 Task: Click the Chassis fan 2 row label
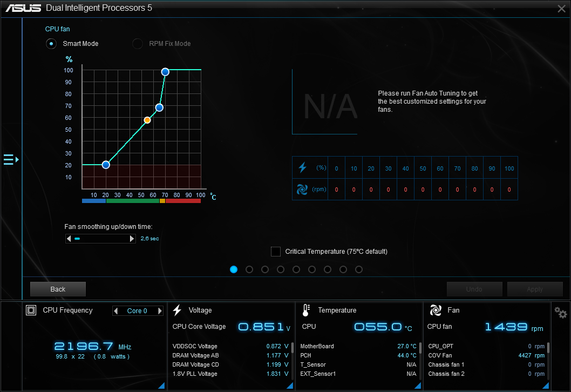[x=446, y=374]
